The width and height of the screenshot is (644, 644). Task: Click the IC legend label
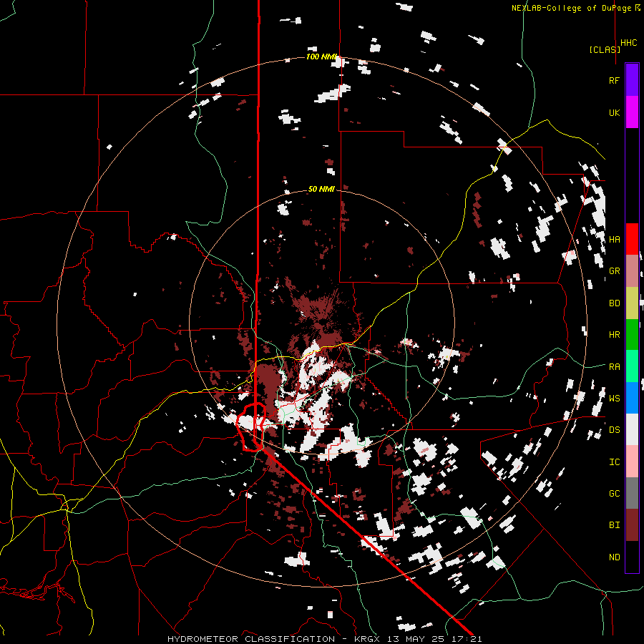click(614, 462)
